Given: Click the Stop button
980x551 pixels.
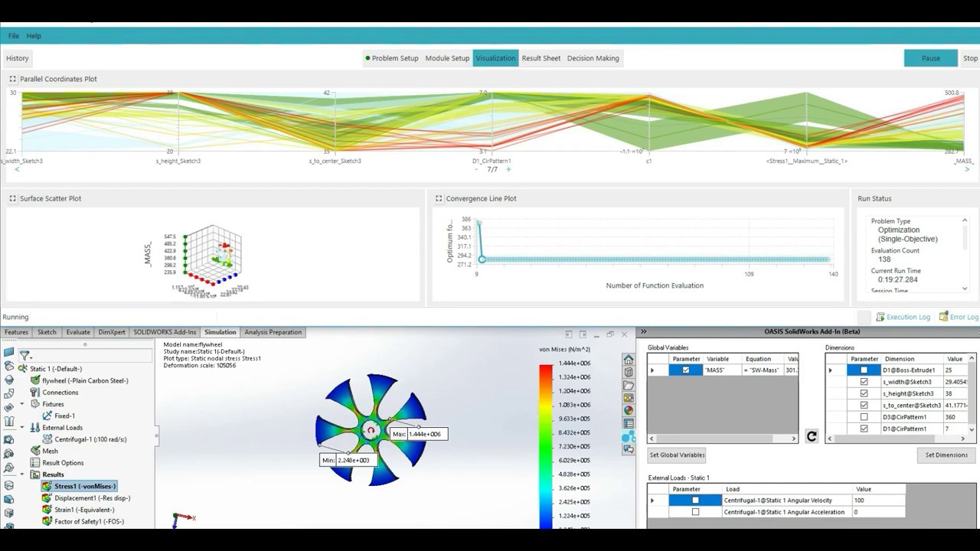Looking at the screenshot, I should [970, 58].
